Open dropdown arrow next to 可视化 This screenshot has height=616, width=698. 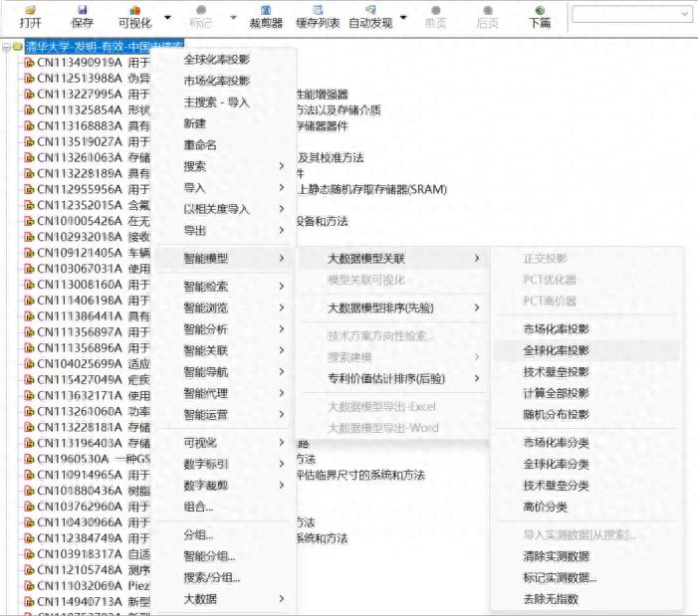pyautogui.click(x=167, y=17)
